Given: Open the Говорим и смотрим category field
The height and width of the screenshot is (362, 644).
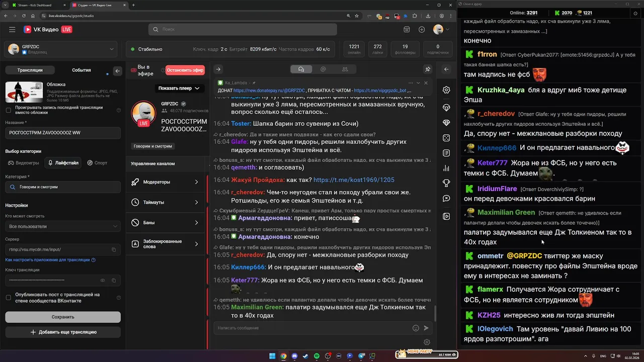Looking at the screenshot, I should tap(63, 187).
